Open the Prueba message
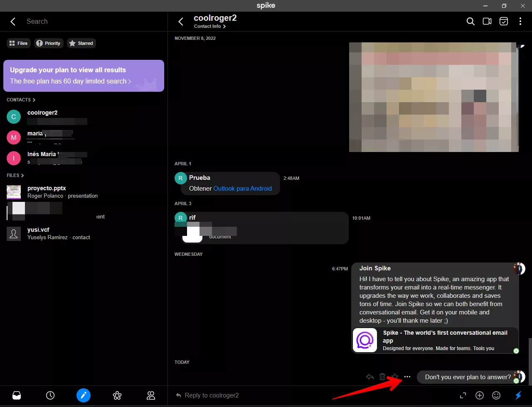Viewport: 532px width, 407px height. coord(231,183)
